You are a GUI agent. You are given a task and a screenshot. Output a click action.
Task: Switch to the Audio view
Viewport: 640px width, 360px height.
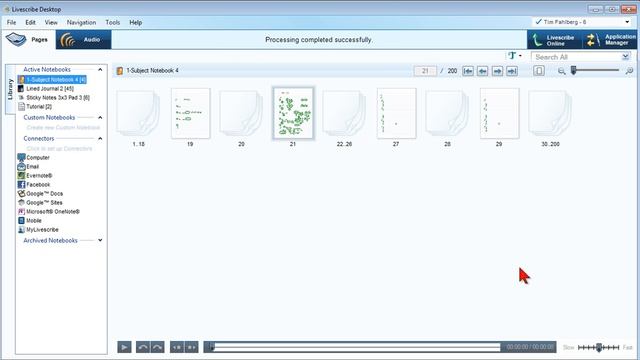83,40
